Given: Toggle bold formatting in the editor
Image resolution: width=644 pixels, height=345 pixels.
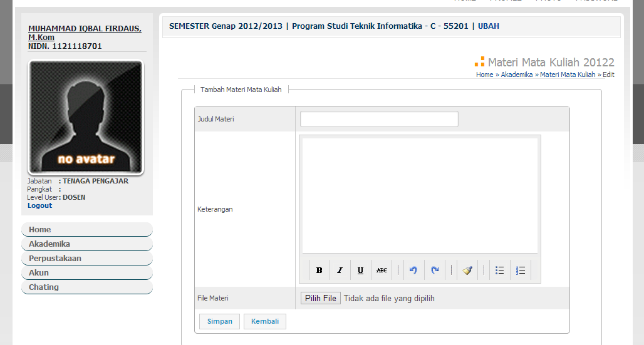Looking at the screenshot, I should coord(319,270).
